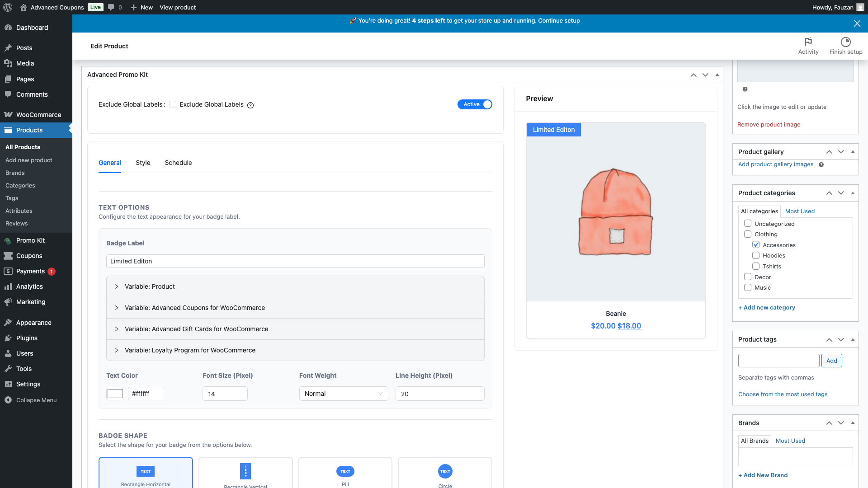Open the Most Used categories tab
The width and height of the screenshot is (868, 488).
pos(800,211)
